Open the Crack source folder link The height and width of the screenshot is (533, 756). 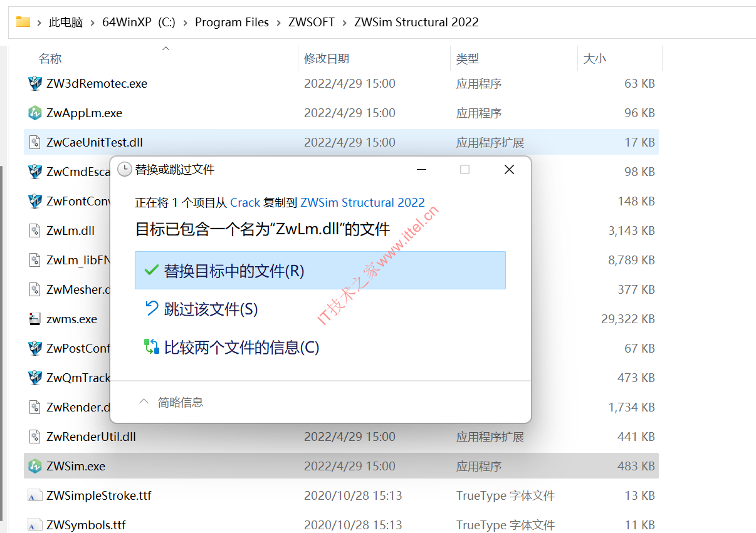(x=245, y=202)
